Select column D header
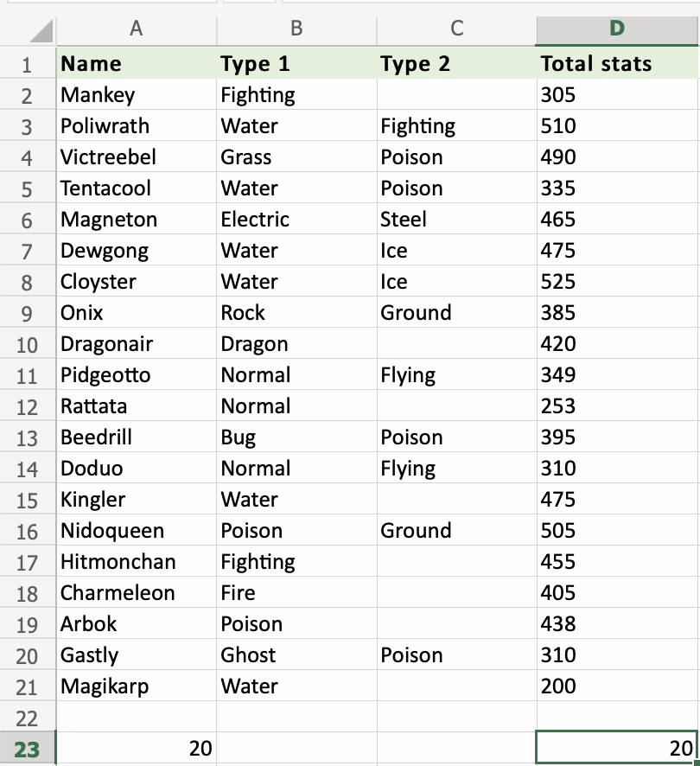This screenshot has height=766, width=700. pos(617,29)
